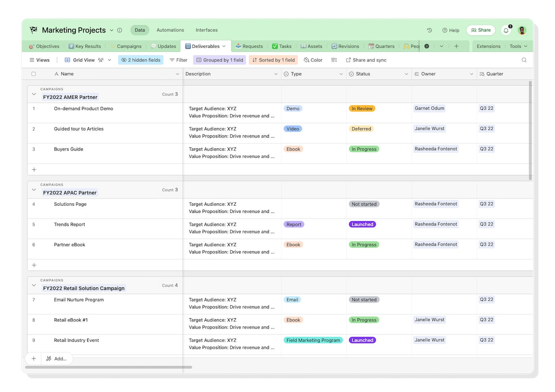Add a new table plus icon
The image size is (555, 392).
tap(456, 46)
